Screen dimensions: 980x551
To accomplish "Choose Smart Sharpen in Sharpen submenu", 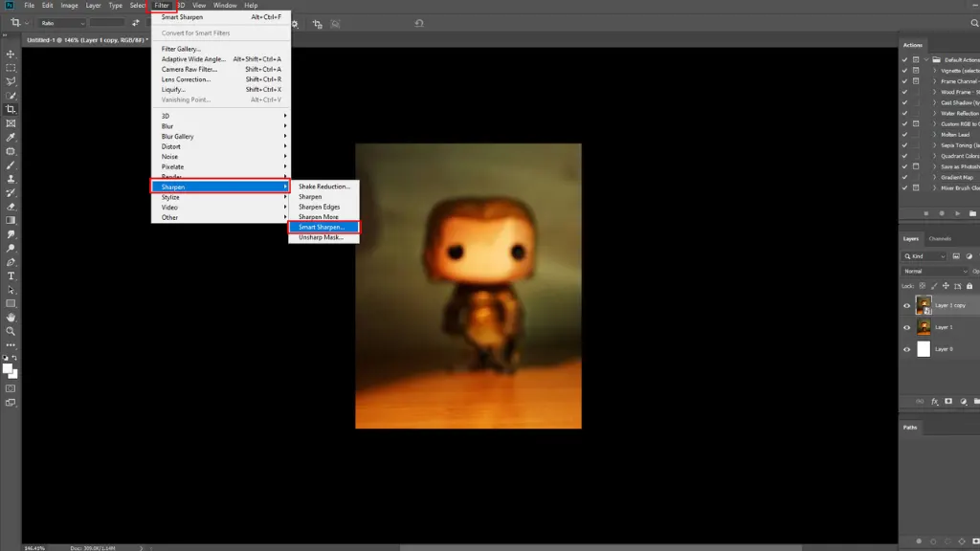I will point(323,227).
